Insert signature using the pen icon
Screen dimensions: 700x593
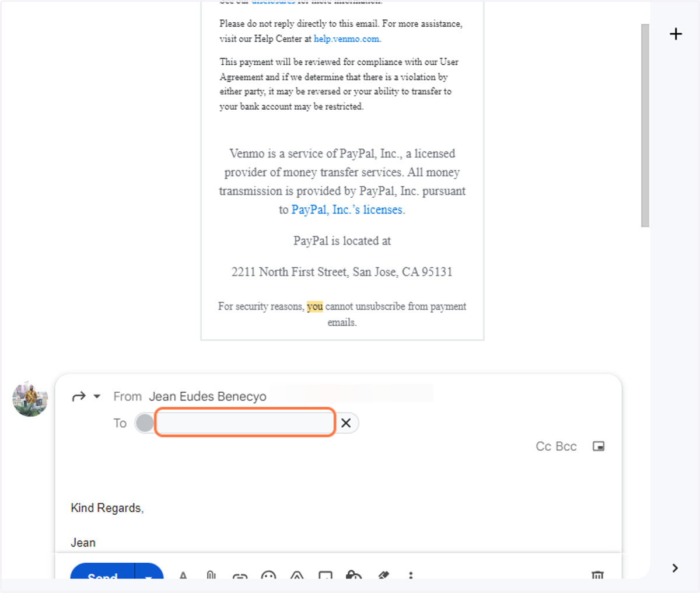point(383,575)
